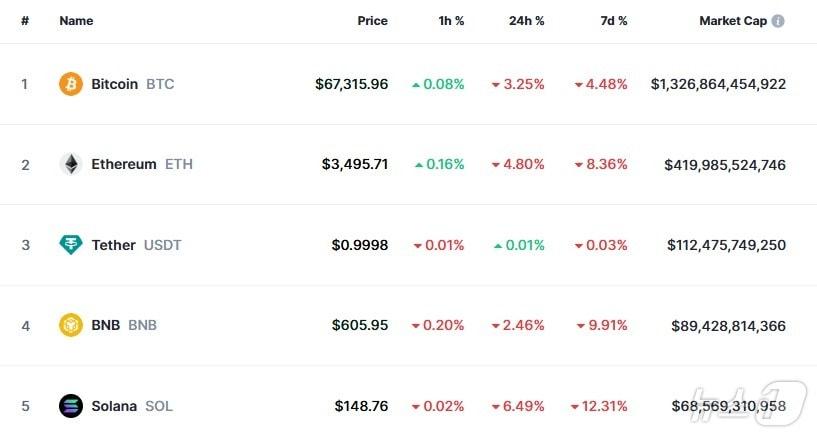Sort by 1h % column header
The image size is (817, 438).
tap(449, 21)
